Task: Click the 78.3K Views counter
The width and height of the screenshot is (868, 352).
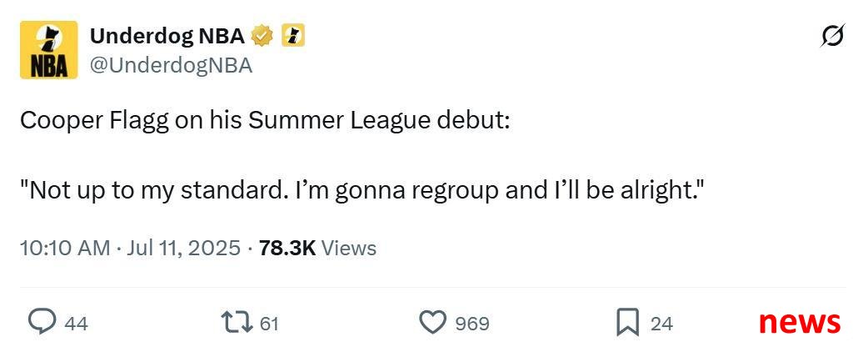Action: [x=317, y=248]
